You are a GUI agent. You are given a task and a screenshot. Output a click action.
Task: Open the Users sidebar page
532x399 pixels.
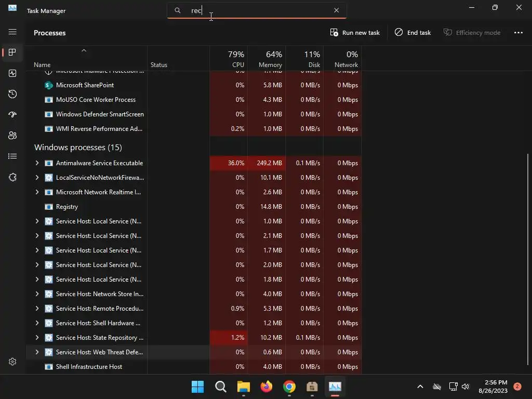point(12,136)
